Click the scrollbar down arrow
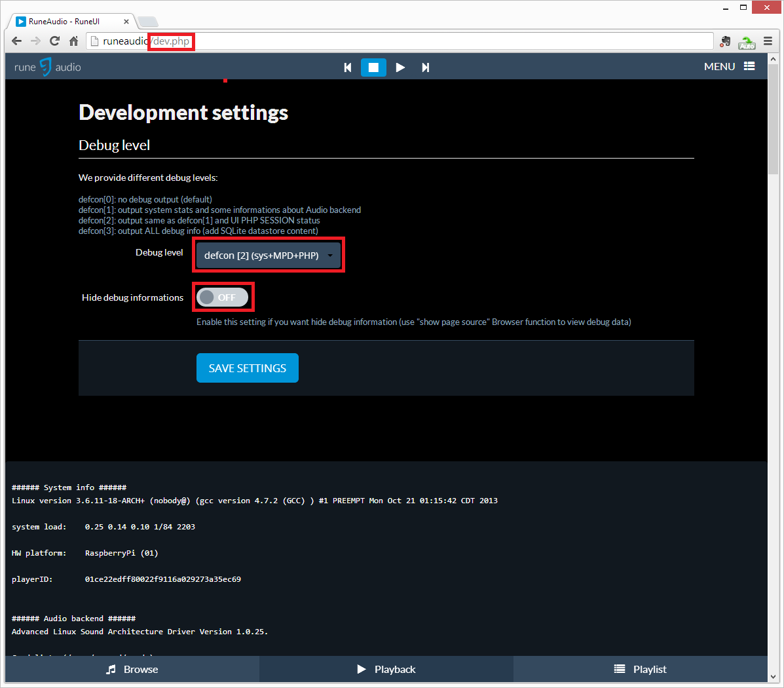Viewport: 784px width, 688px height. [x=773, y=676]
